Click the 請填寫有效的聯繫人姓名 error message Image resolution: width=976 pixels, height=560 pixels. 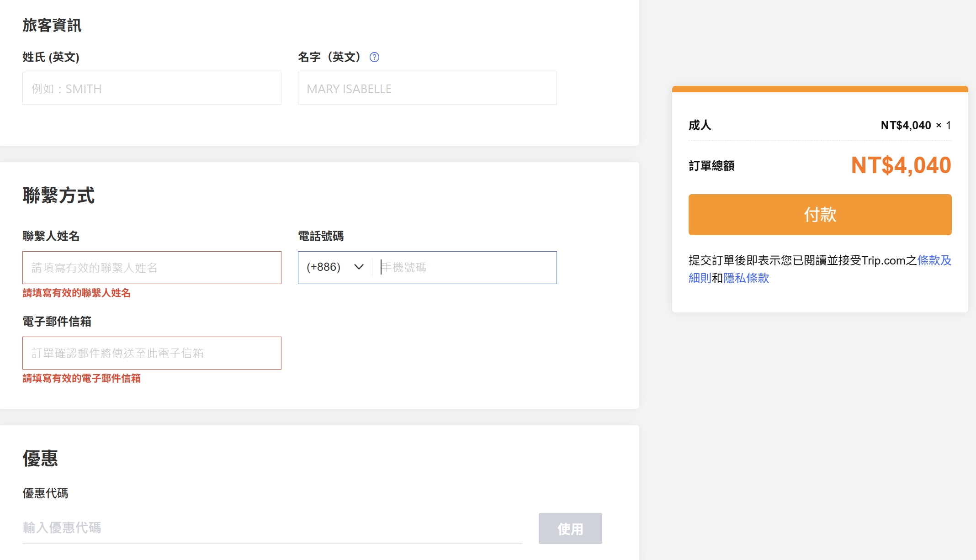click(76, 293)
